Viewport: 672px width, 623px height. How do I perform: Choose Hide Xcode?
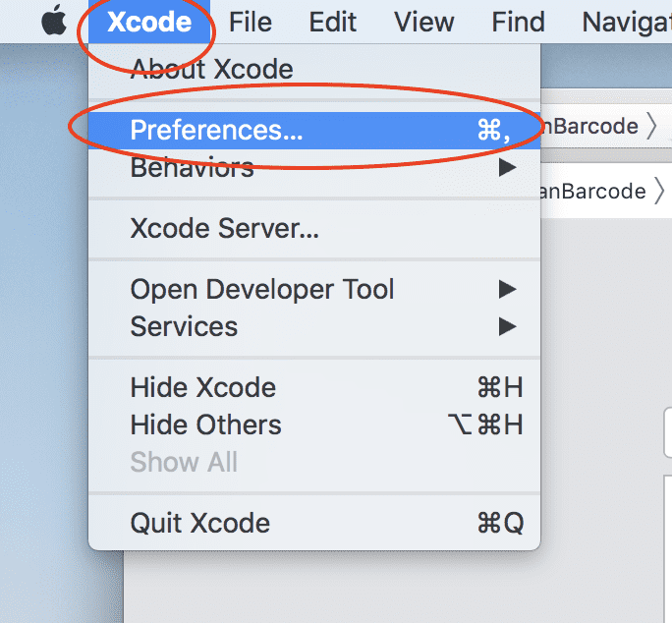click(202, 387)
